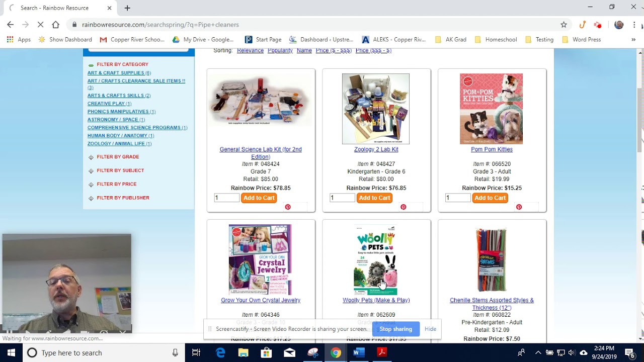Open Microsoft Word from the taskbar
Image resolution: width=644 pixels, height=362 pixels.
click(358, 352)
